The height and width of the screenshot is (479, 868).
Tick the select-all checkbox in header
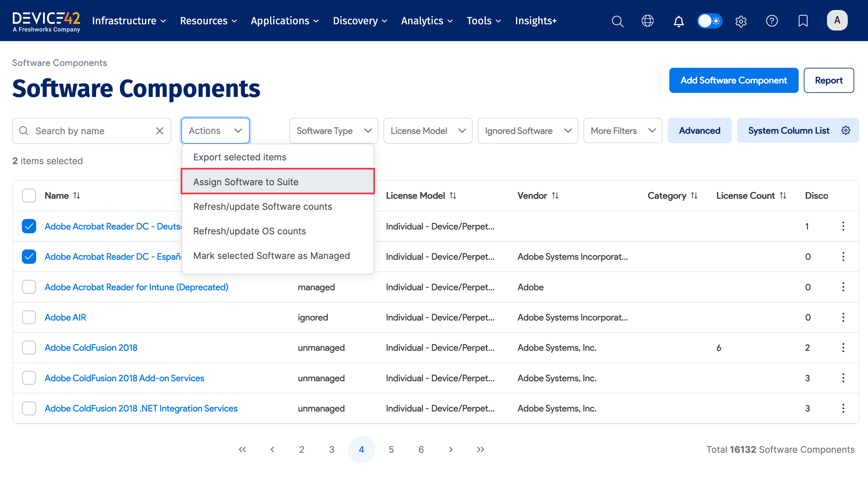29,195
